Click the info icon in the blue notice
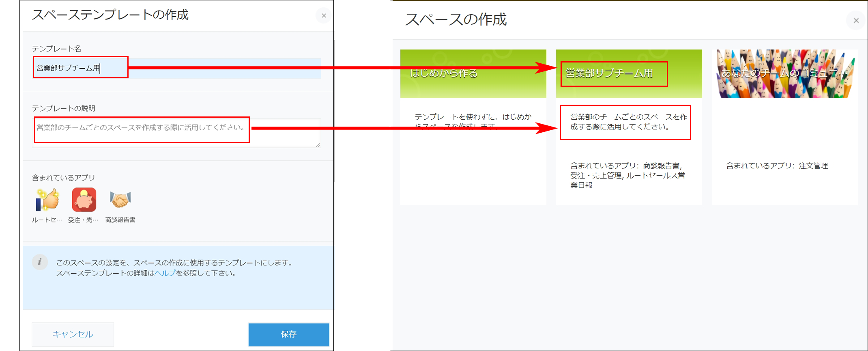The image size is (868, 351). (x=40, y=262)
